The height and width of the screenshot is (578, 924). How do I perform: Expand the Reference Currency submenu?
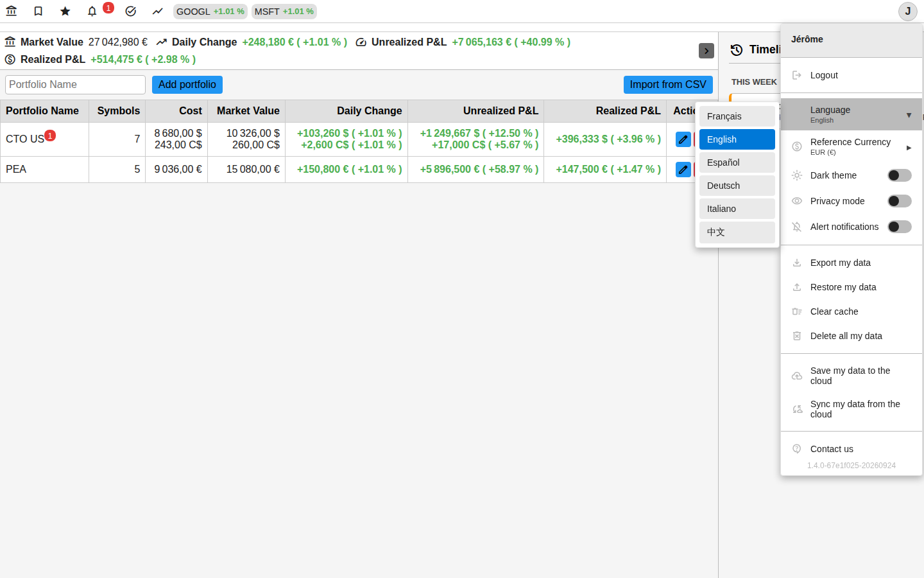(851, 146)
